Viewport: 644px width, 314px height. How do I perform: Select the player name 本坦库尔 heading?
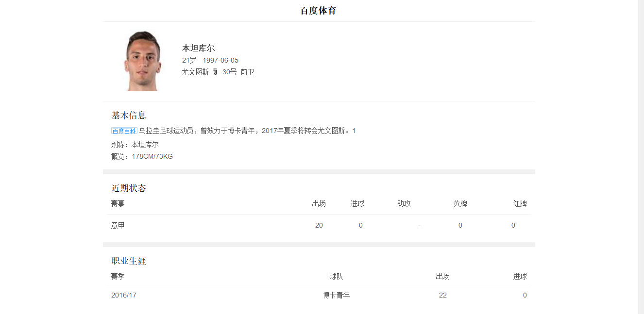(x=198, y=48)
